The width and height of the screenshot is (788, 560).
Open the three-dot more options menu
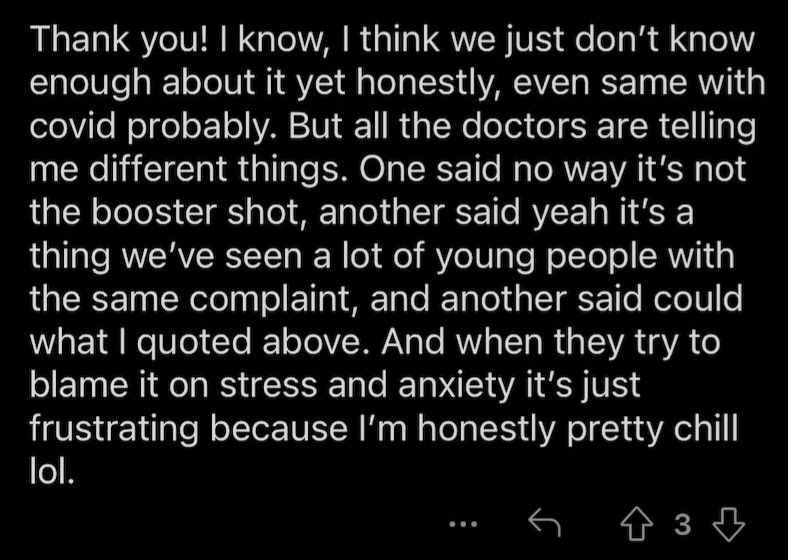point(463,524)
